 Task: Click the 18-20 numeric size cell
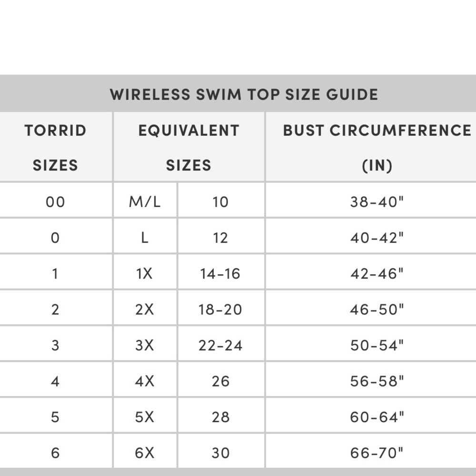tap(220, 309)
